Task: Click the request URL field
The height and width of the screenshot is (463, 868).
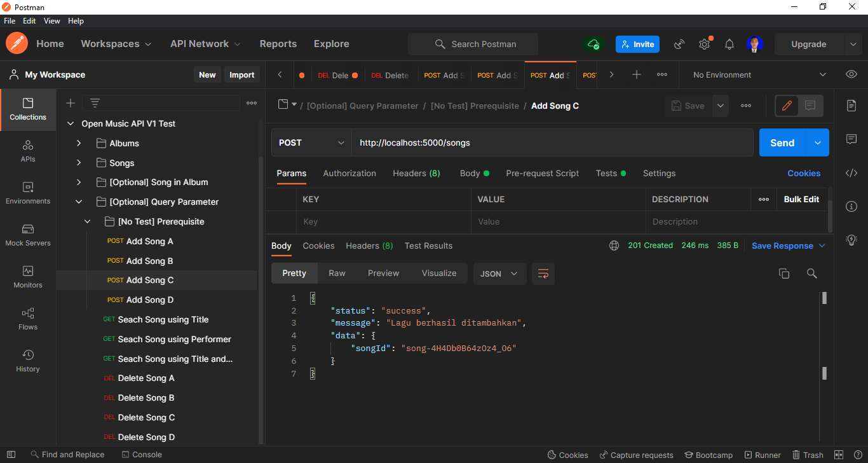Action: pyautogui.click(x=552, y=142)
